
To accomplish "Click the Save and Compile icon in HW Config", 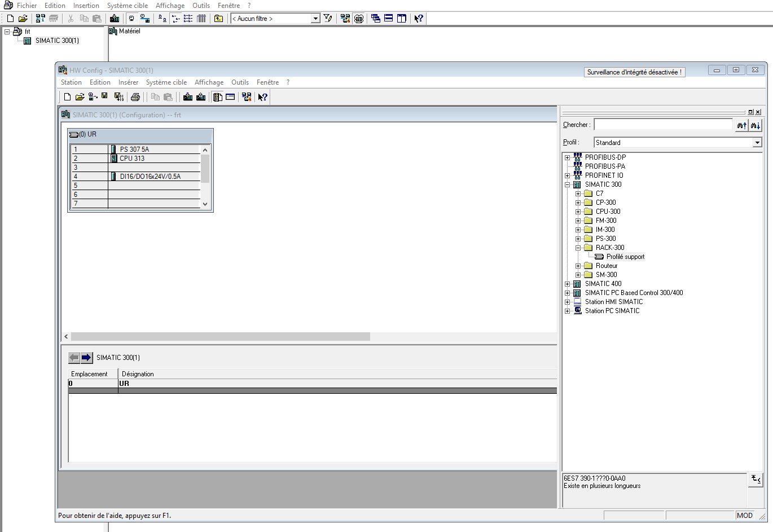I will point(118,97).
